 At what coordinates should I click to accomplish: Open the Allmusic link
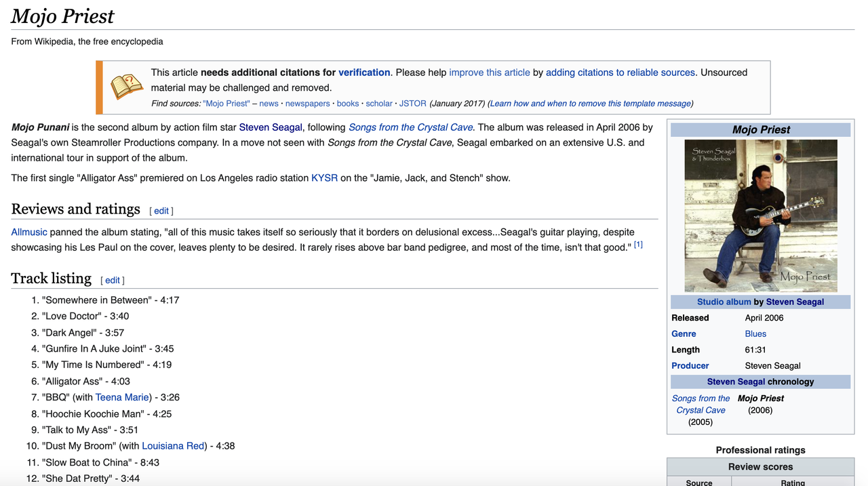[29, 232]
